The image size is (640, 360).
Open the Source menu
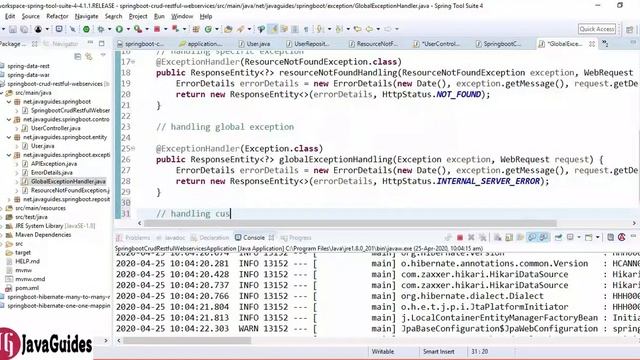(31, 16)
